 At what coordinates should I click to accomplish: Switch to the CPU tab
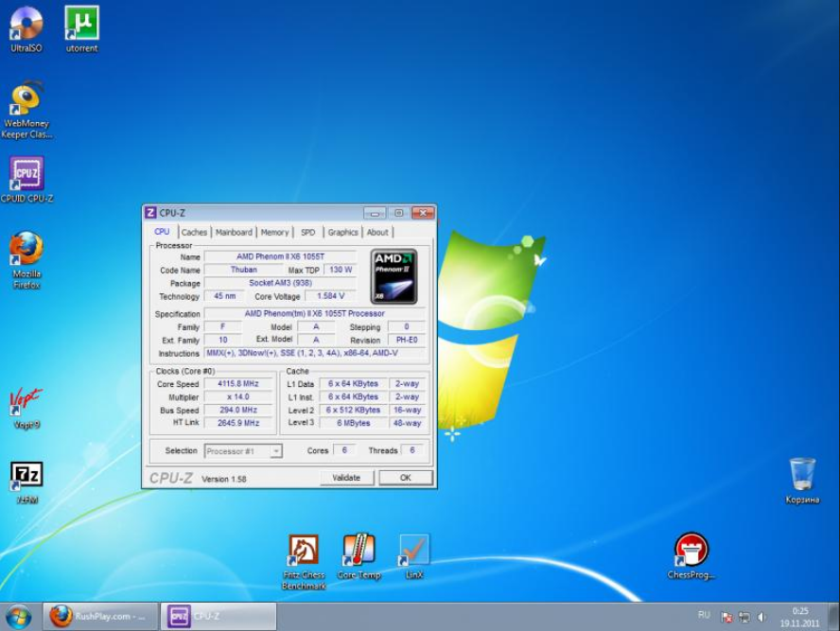(162, 232)
